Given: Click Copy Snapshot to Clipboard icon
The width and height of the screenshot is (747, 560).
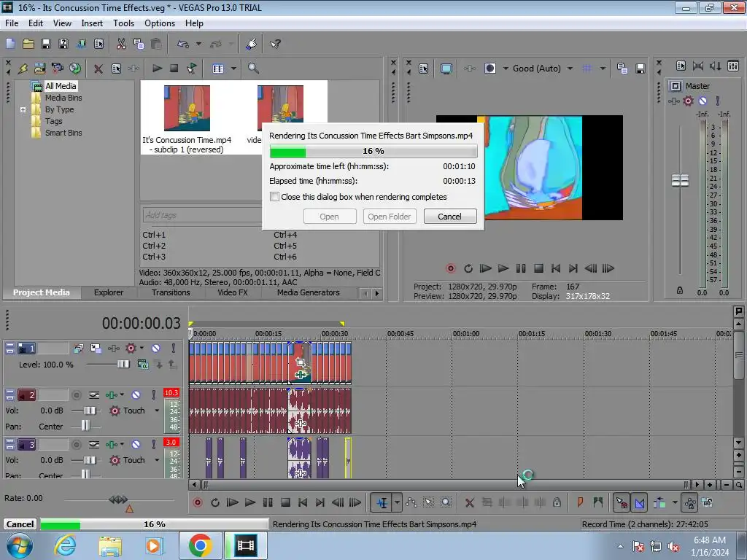Looking at the screenshot, I should (622, 69).
